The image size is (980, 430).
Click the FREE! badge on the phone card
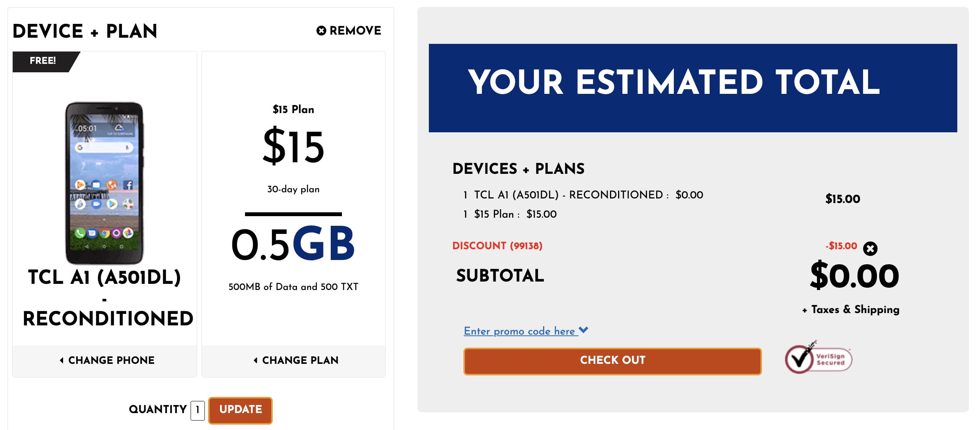pos(43,61)
